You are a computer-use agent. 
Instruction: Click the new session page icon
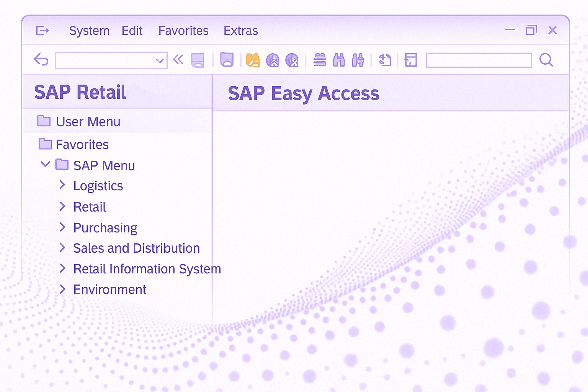[x=385, y=60]
